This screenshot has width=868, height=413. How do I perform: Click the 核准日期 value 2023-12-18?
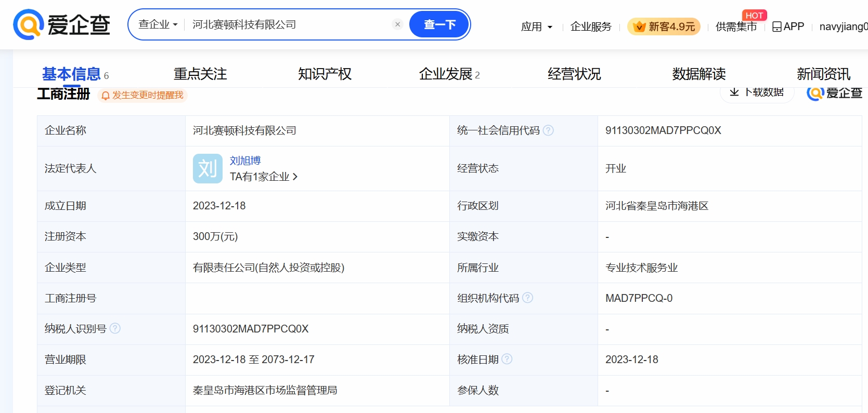(632, 359)
